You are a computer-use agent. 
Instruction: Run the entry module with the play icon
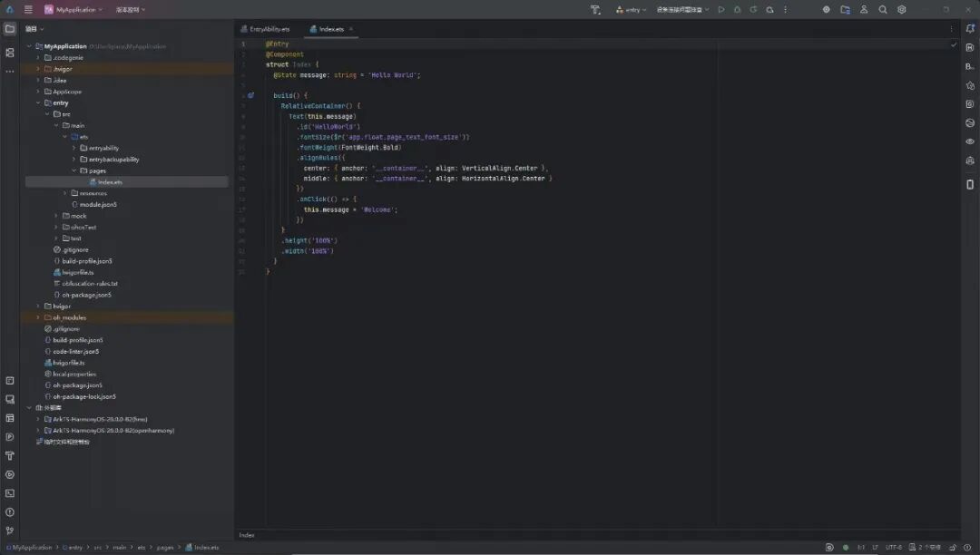click(721, 9)
